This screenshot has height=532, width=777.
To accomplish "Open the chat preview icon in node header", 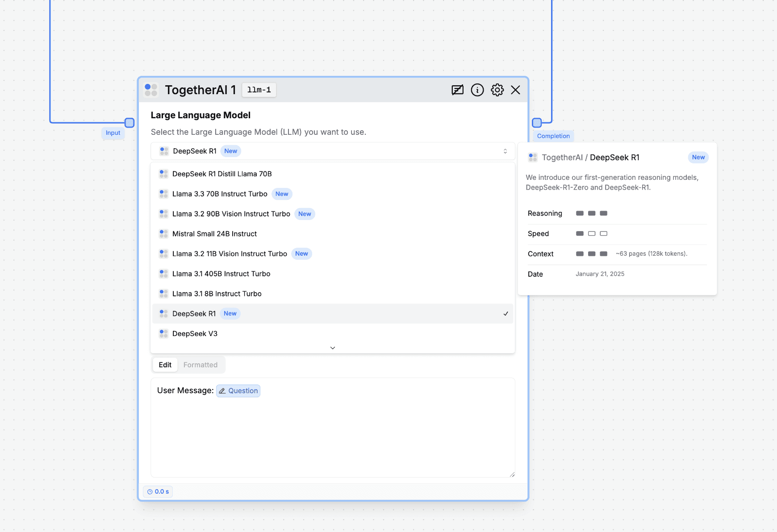I will click(x=457, y=90).
